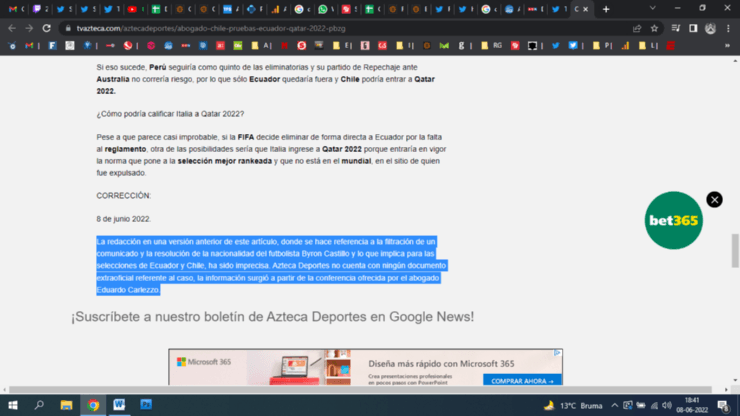
Task: Click the COMPRAR AHORA button
Action: point(521,380)
